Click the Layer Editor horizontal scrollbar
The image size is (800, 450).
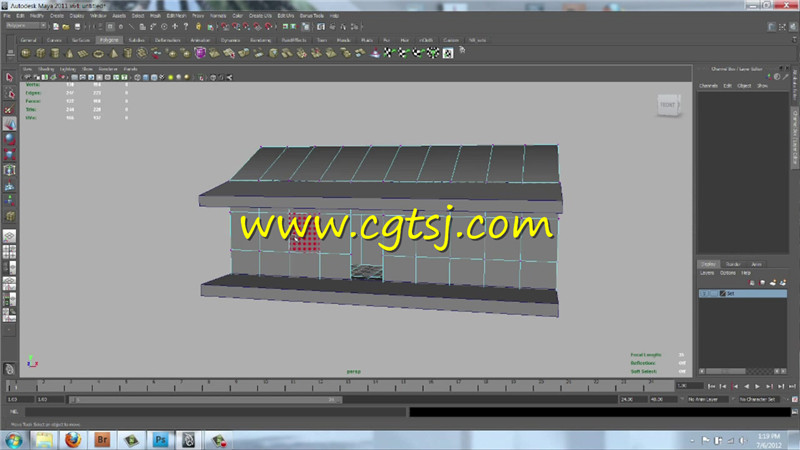742,371
